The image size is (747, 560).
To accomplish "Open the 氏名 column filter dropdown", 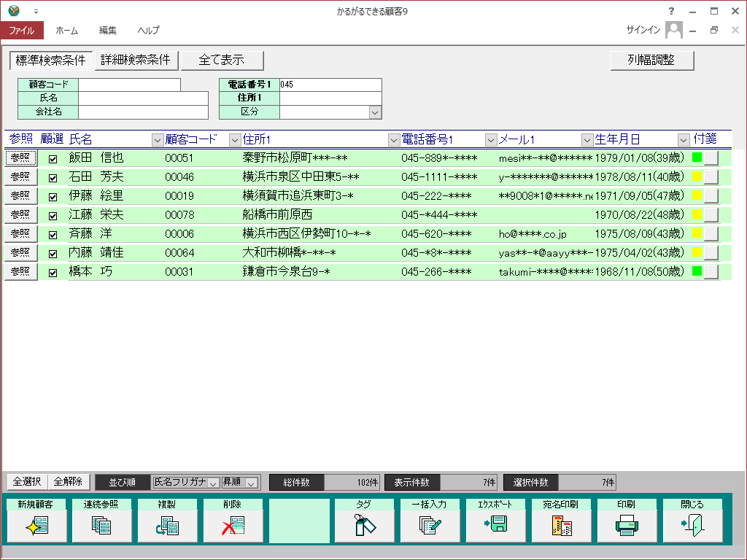I will click(x=158, y=140).
